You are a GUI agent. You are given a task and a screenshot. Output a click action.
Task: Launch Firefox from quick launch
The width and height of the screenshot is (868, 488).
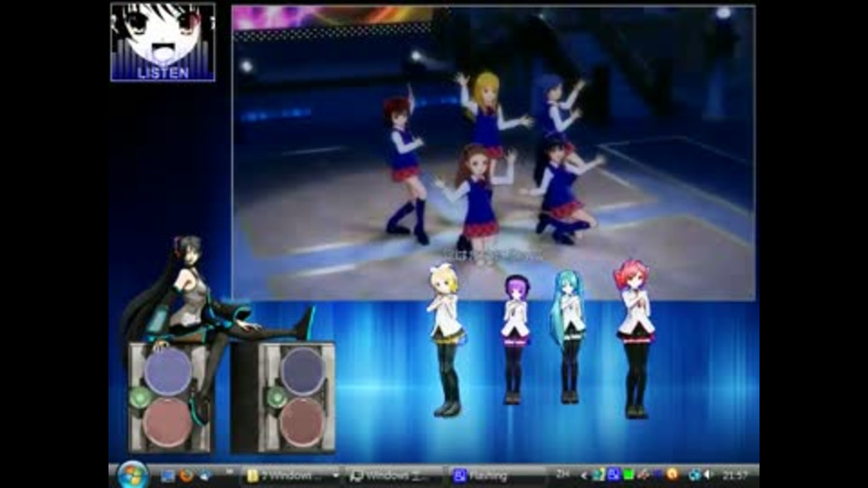pos(186,475)
